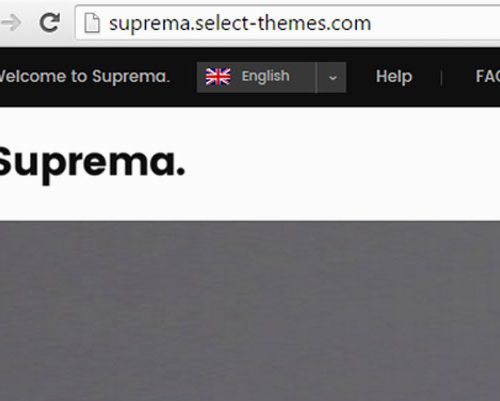Viewport: 500px width, 401px height.
Task: Select the word 'English' in the language box
Action: point(265,76)
